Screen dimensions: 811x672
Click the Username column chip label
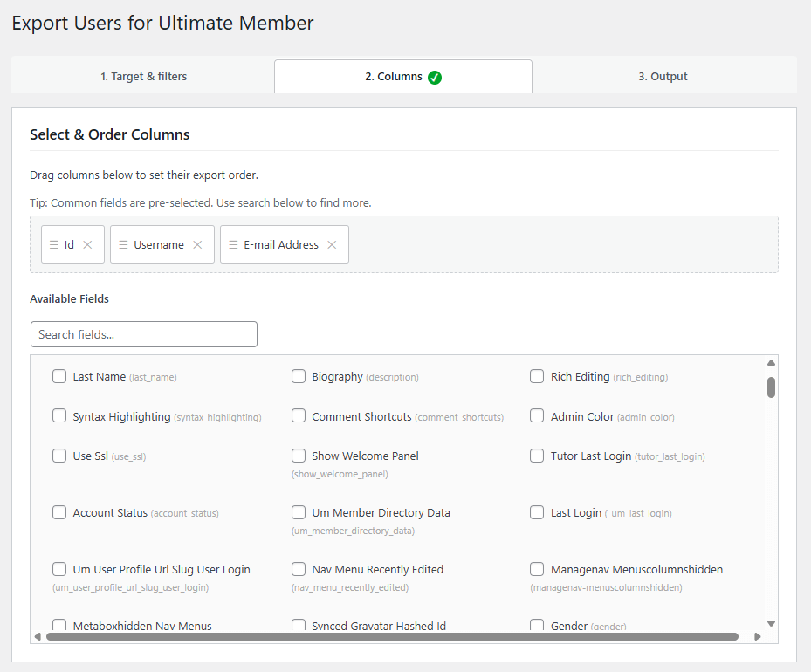pyautogui.click(x=159, y=245)
